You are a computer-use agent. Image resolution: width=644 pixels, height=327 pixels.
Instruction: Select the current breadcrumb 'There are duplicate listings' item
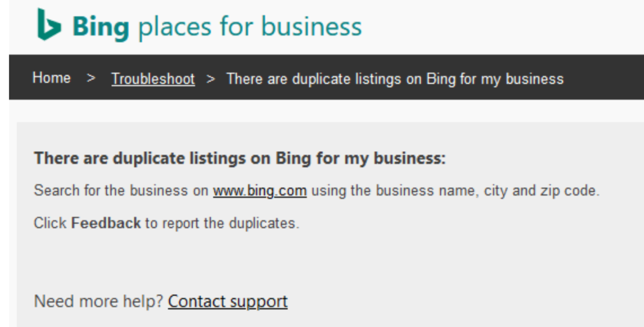coord(395,79)
